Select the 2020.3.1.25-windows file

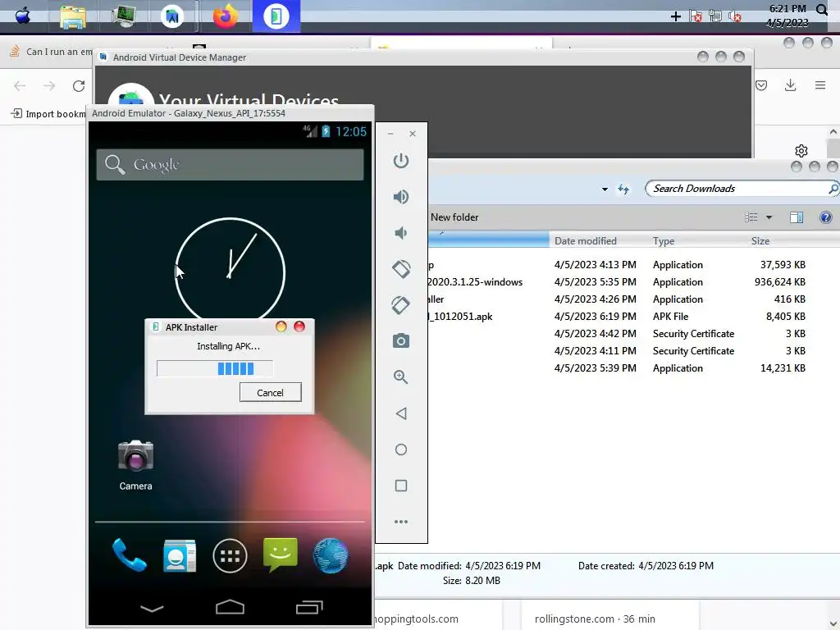coord(616,282)
